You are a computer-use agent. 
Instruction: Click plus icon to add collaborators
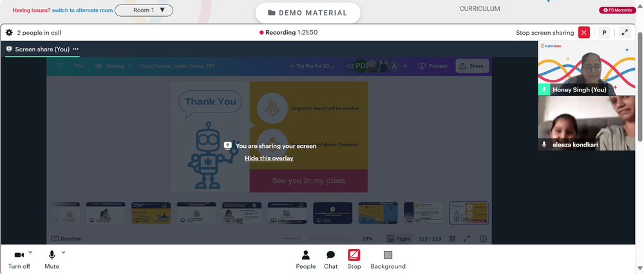coord(405,66)
